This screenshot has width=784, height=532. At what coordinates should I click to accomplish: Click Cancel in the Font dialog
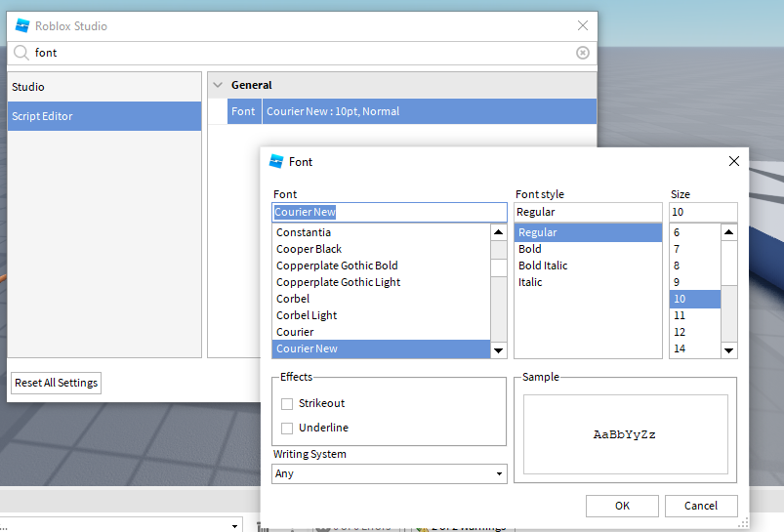point(701,506)
